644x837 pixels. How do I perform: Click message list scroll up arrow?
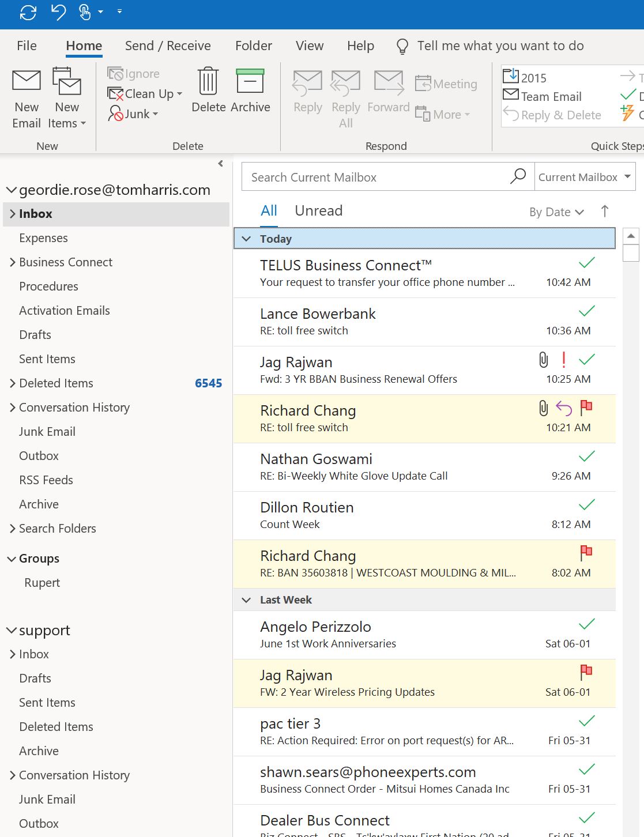point(631,236)
